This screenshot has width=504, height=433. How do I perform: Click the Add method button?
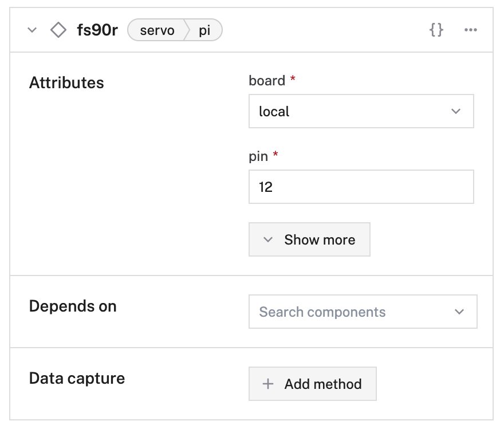[313, 384]
